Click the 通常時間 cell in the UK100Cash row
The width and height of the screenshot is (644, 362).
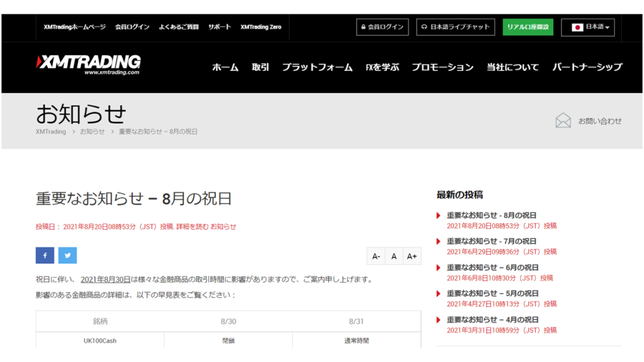pyautogui.click(x=357, y=341)
